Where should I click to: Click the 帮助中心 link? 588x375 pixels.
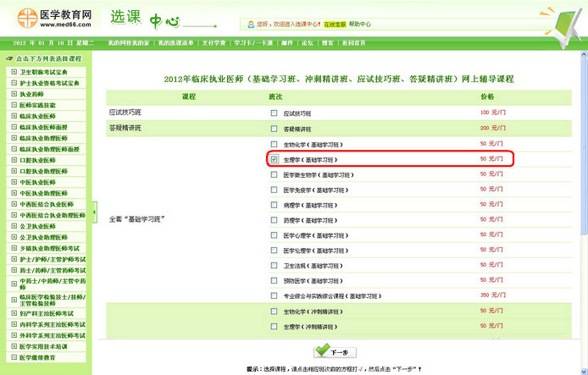click(360, 25)
